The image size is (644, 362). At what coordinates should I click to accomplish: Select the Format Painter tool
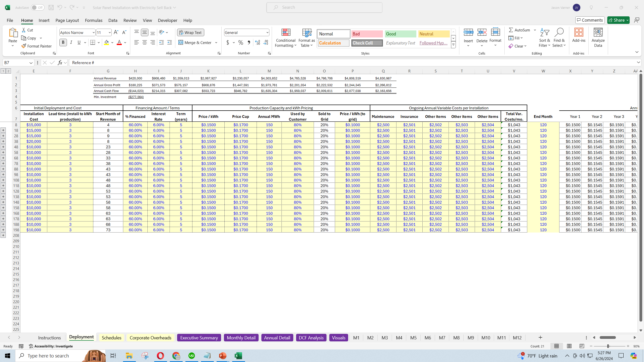coord(37,46)
